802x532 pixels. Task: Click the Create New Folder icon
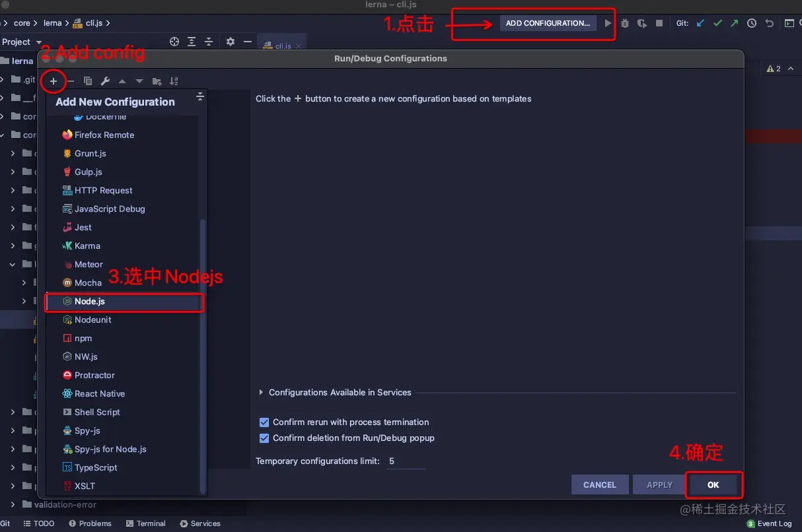(157, 81)
